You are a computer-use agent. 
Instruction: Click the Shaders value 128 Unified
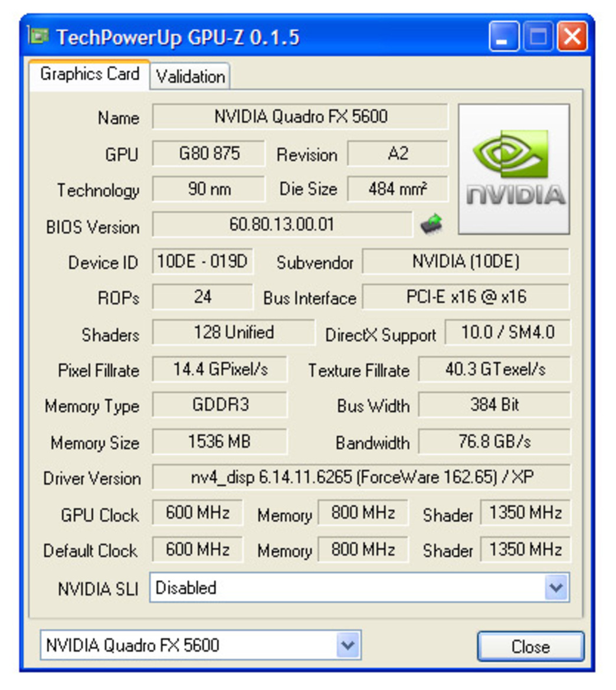(234, 332)
